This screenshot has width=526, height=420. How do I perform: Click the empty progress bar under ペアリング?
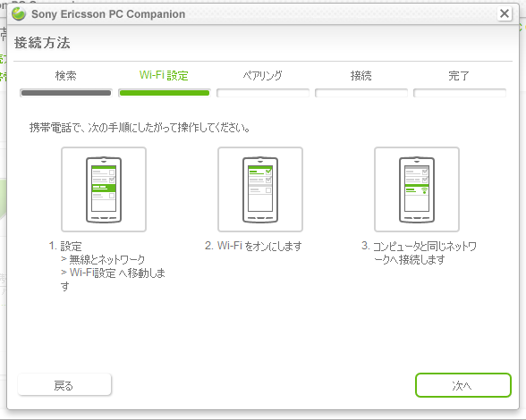point(263,93)
